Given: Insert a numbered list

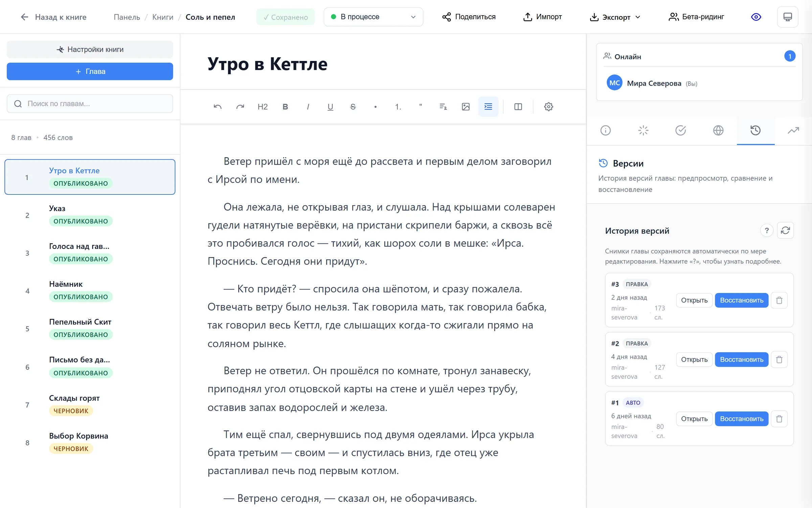Looking at the screenshot, I should pyautogui.click(x=398, y=107).
